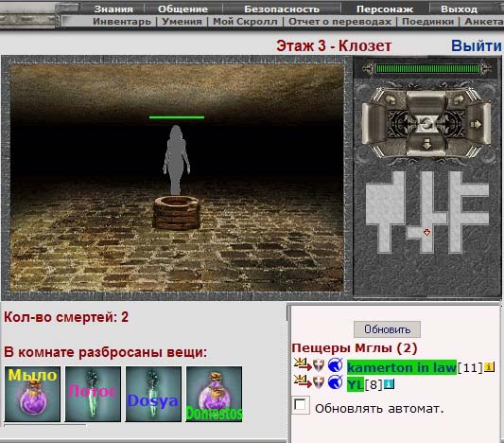The height and width of the screenshot is (443, 504).
Task: Open the Безопасность menu
Action: (x=282, y=9)
